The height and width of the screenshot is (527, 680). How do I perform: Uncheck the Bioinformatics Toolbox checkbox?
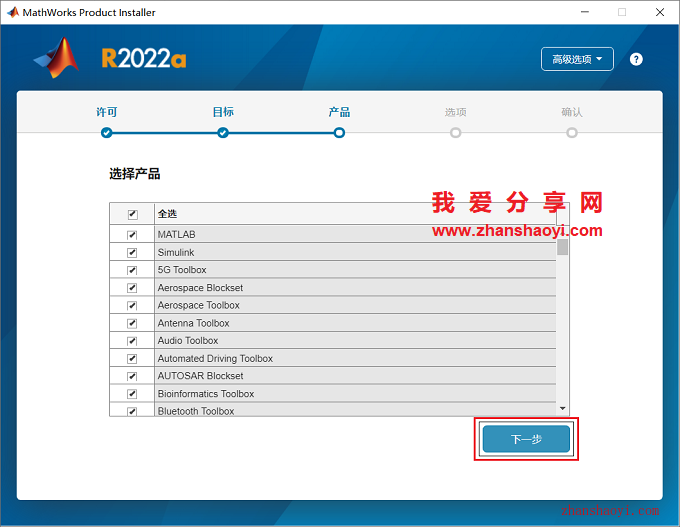(132, 394)
